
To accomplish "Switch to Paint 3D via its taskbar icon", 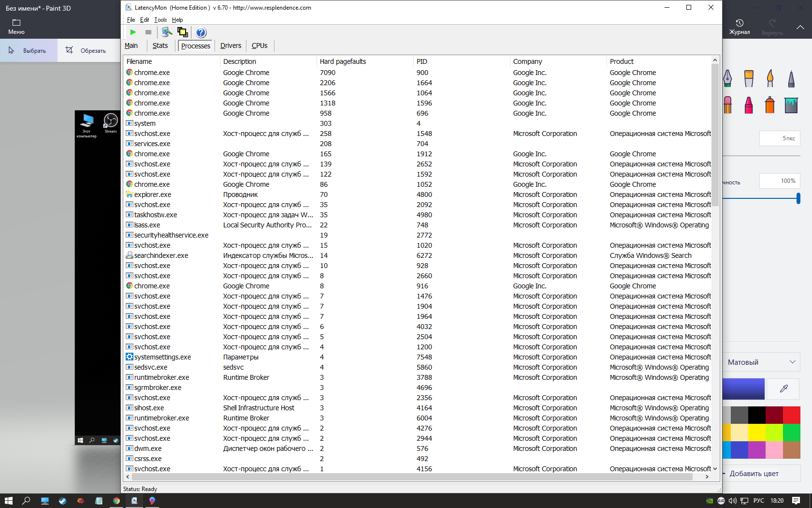I will pyautogui.click(x=152, y=501).
